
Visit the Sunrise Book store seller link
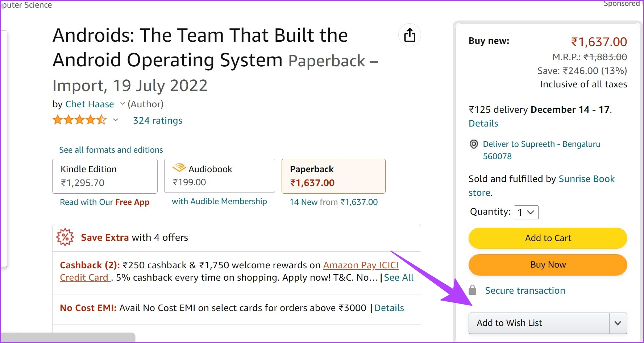click(x=541, y=186)
